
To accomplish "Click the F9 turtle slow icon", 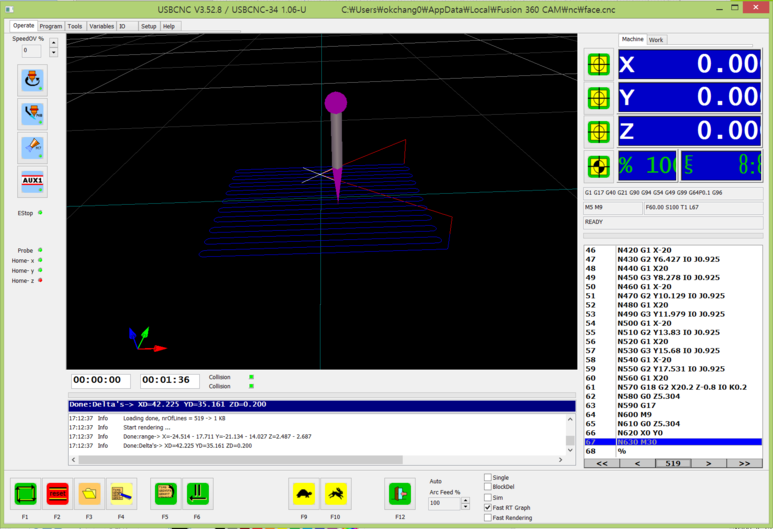I will (x=304, y=494).
